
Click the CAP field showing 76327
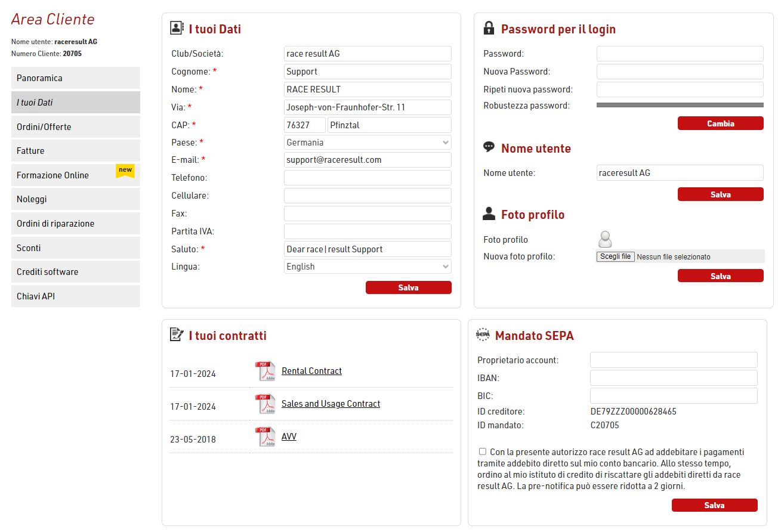[305, 125]
